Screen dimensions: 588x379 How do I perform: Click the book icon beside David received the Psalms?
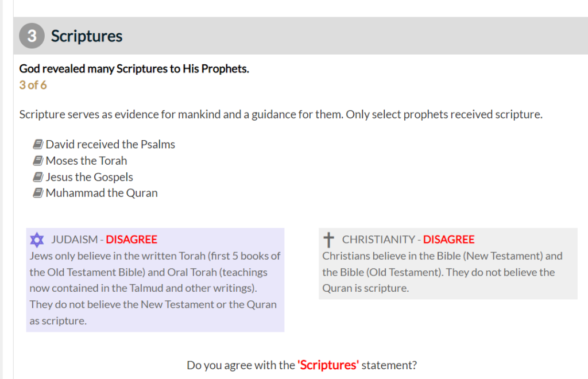[x=38, y=144]
